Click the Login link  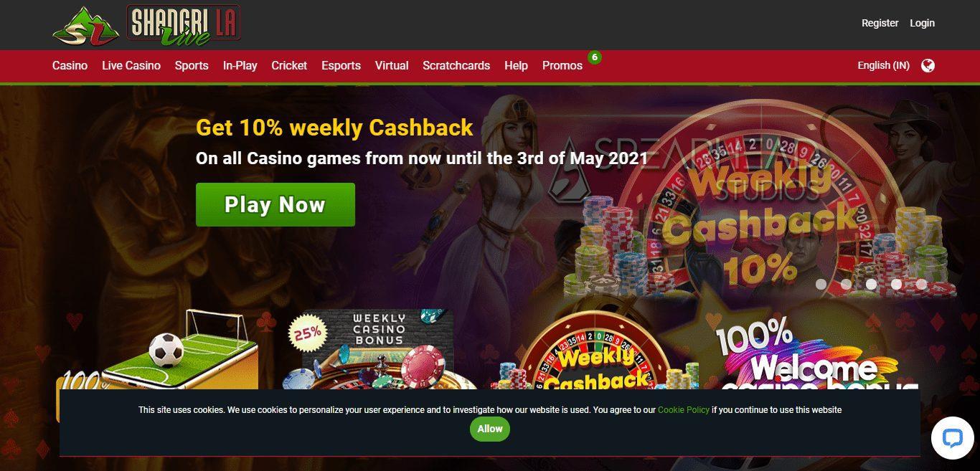(922, 23)
